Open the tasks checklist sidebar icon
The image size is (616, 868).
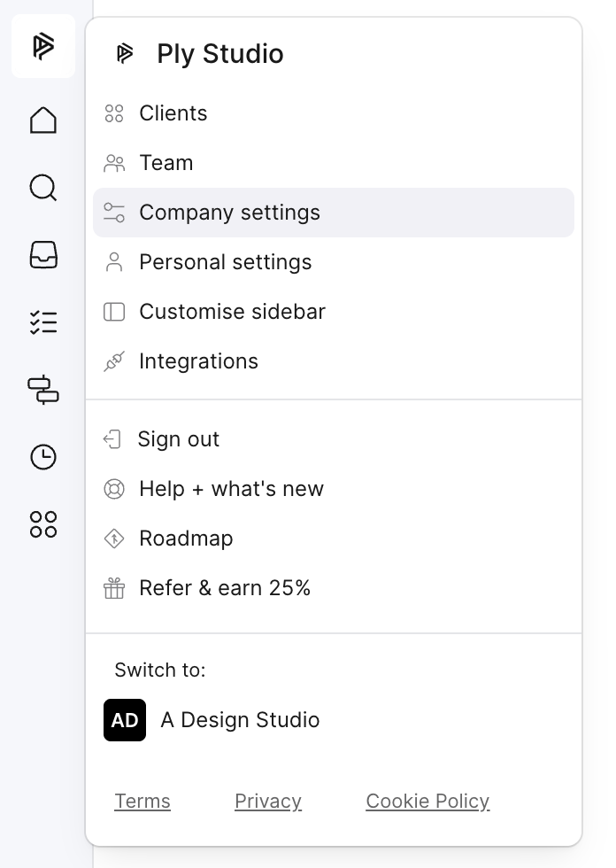point(43,322)
